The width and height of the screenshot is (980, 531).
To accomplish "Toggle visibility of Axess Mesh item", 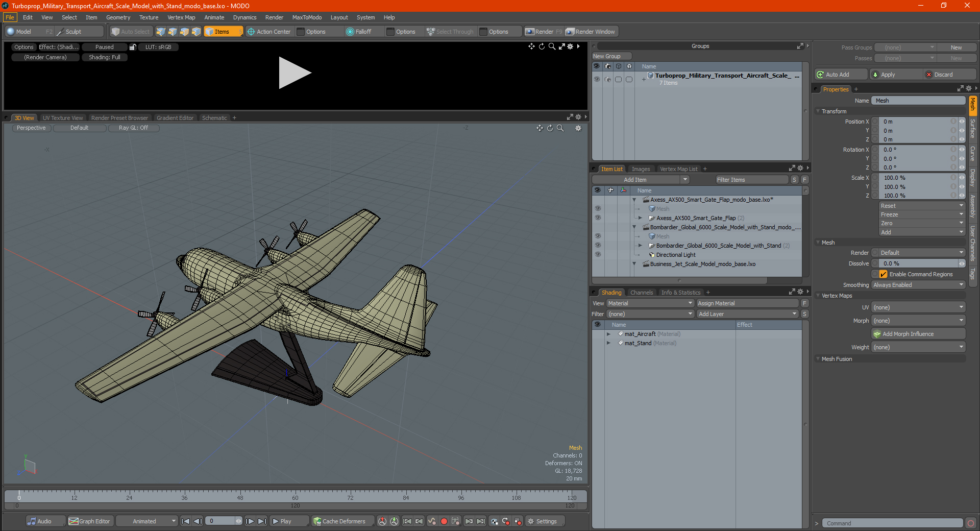I will [598, 208].
